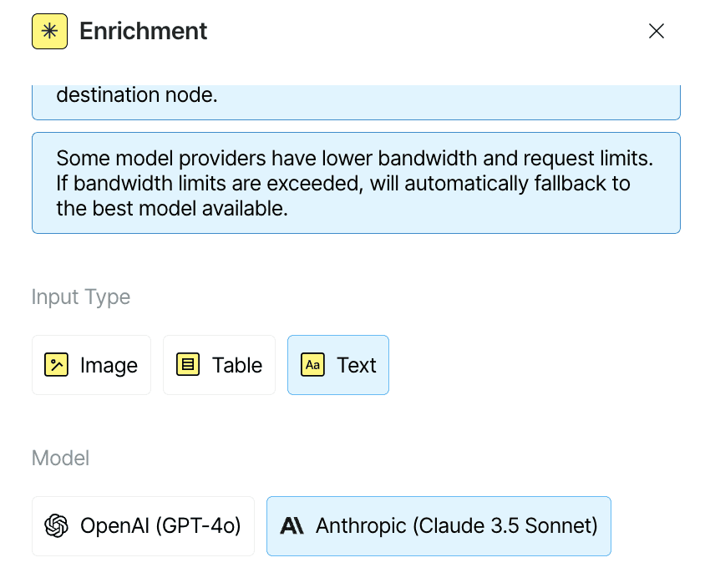The image size is (710, 588).
Task: Click the bandwidth limits notice box
Action: point(356,183)
